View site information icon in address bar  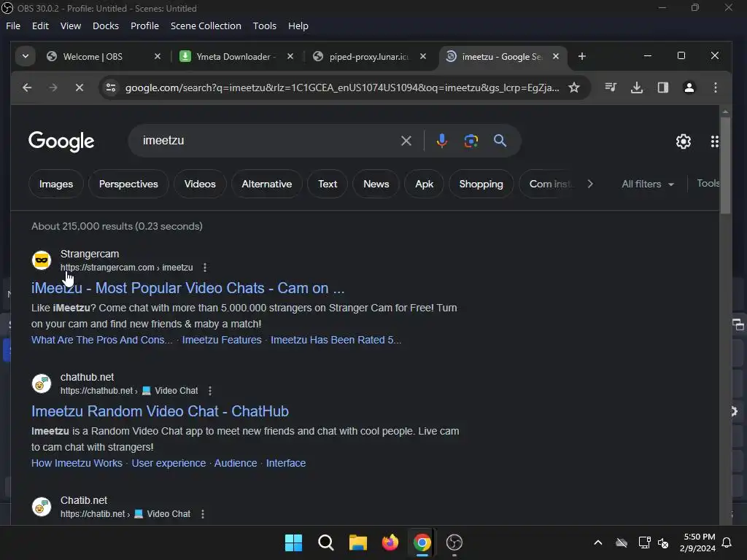pos(111,87)
